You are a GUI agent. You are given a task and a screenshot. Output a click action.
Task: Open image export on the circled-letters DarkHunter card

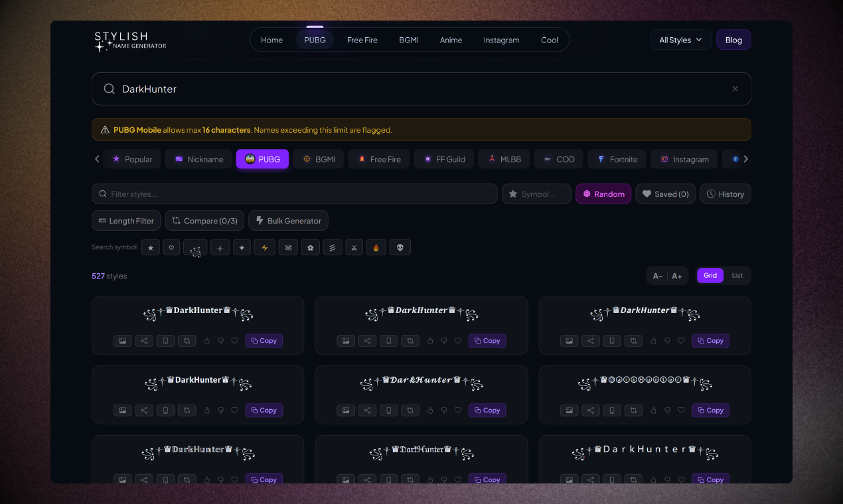pyautogui.click(x=570, y=410)
